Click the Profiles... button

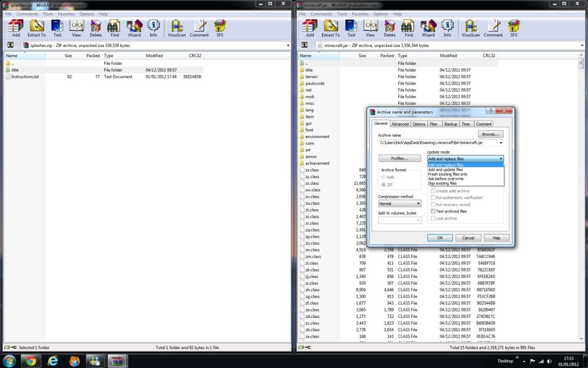(399, 159)
